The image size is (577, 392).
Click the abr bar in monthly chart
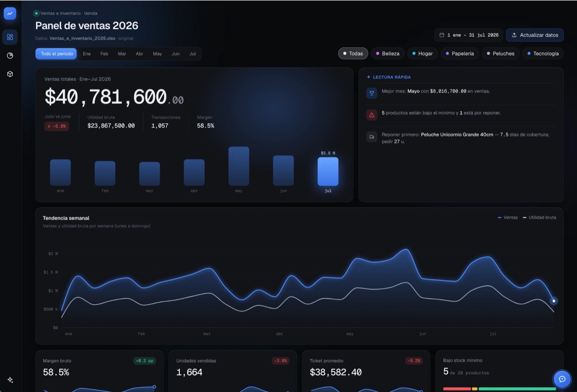[194, 173]
